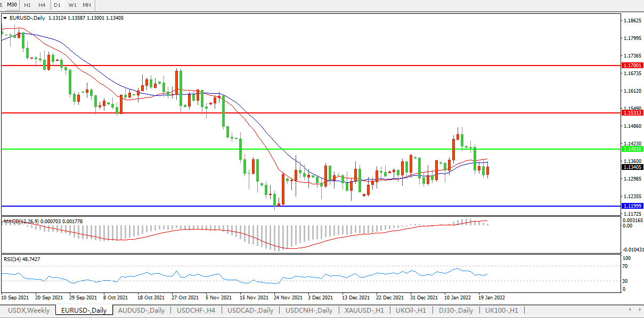Click the green 1.14016 level price tag
Screen dimensions: 644x318
632,150
